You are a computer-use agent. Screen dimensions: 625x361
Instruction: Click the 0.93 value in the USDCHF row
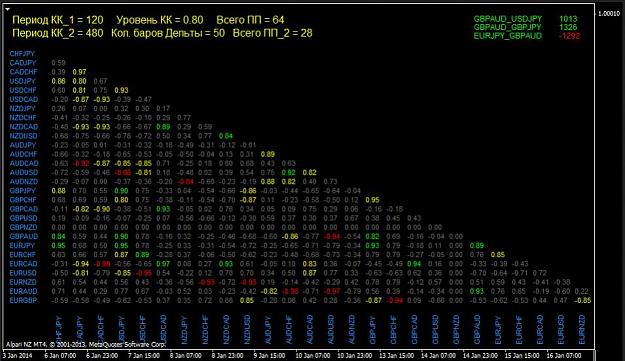tap(121, 90)
